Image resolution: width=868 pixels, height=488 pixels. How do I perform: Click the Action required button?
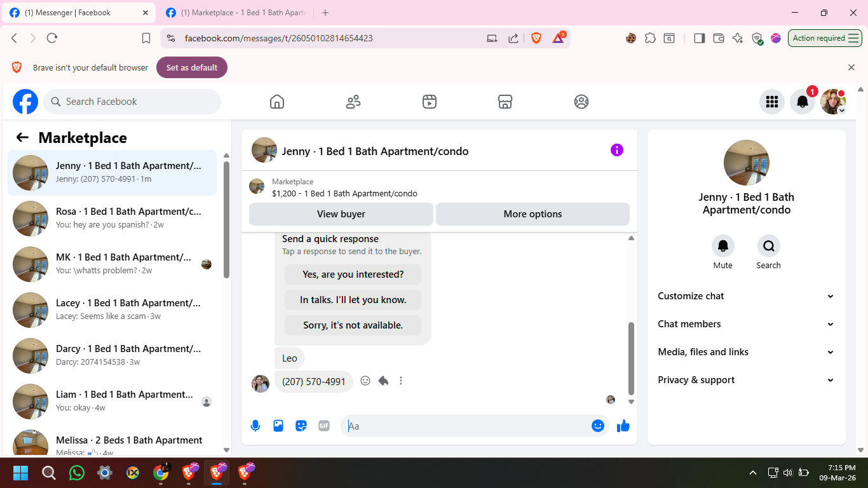click(x=825, y=38)
